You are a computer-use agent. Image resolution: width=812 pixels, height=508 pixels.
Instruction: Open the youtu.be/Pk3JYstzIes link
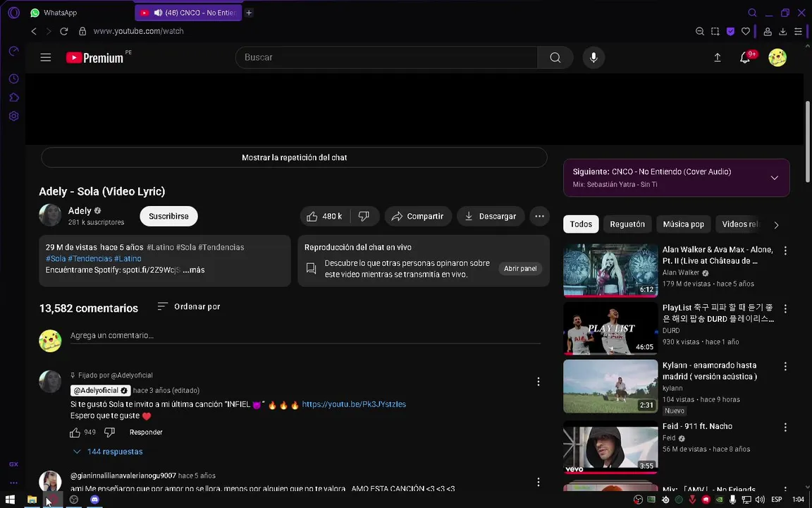[x=354, y=404]
